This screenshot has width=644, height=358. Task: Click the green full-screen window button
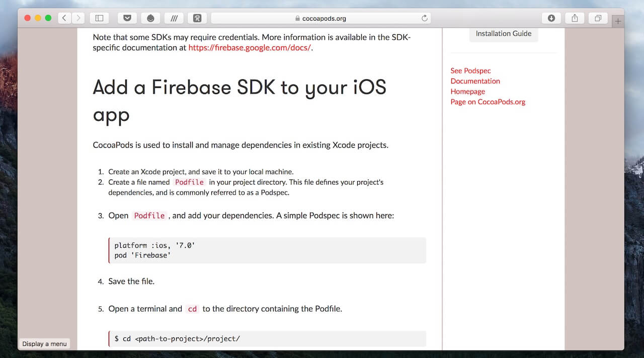pos(48,18)
